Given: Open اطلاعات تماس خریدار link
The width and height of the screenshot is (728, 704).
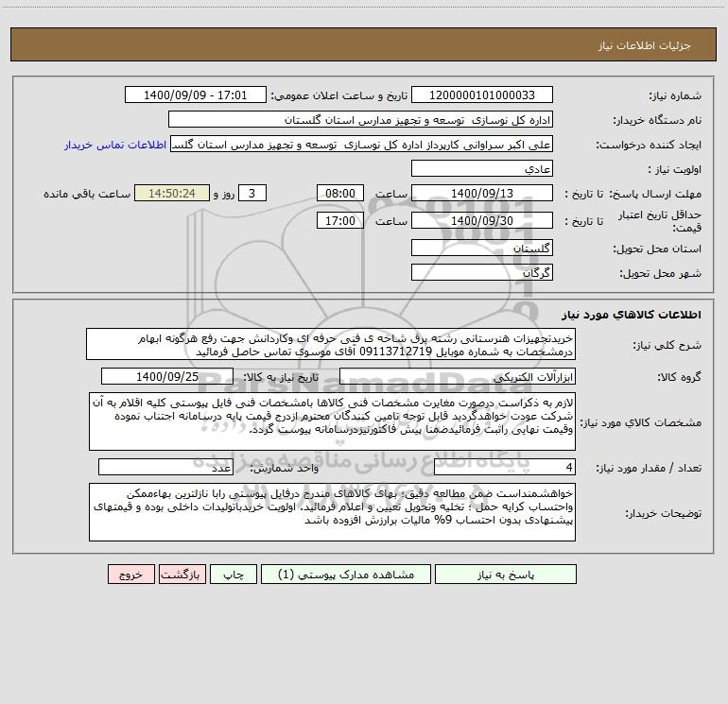Looking at the screenshot, I should (115, 145).
